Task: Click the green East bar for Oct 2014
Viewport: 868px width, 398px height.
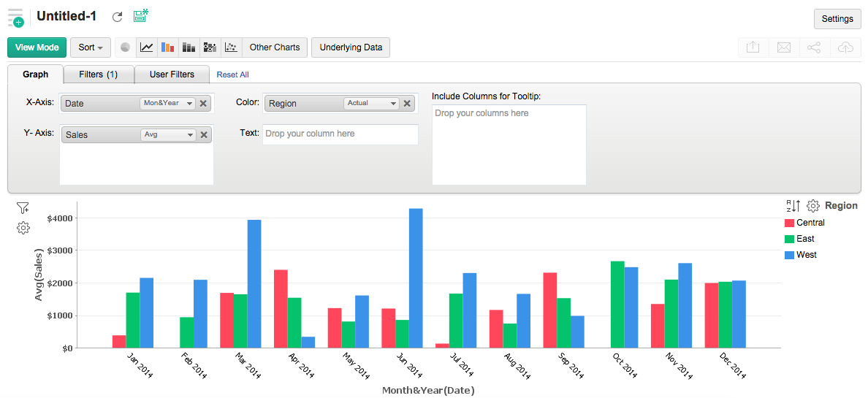Action: 617,305
